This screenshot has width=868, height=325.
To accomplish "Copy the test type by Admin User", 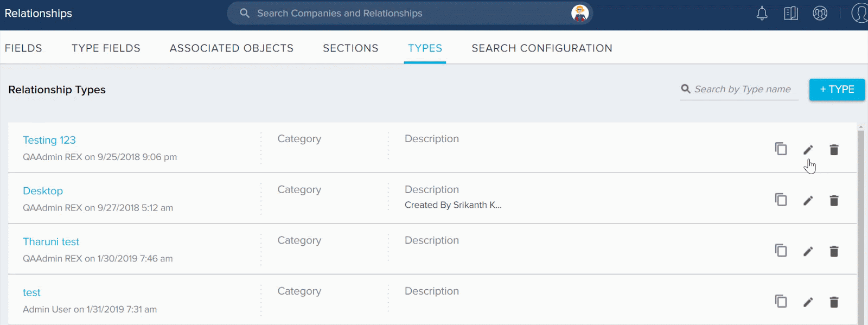I will (781, 301).
